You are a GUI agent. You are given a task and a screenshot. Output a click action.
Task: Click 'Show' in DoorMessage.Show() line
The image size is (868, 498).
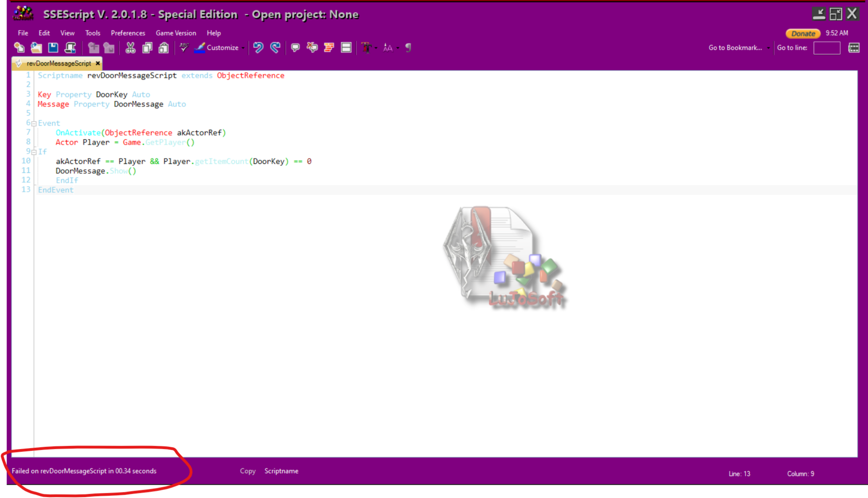tap(118, 171)
